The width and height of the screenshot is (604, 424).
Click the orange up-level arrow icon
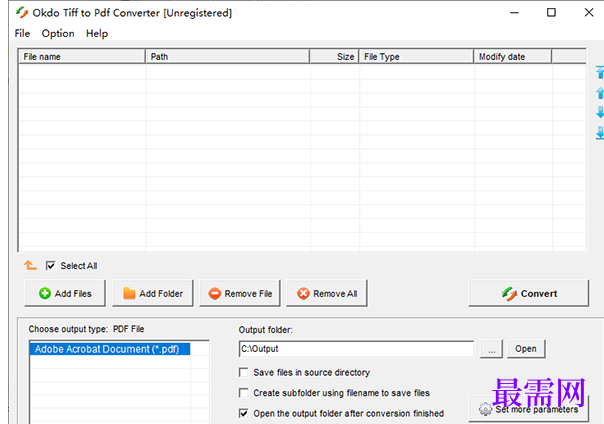coord(30,265)
